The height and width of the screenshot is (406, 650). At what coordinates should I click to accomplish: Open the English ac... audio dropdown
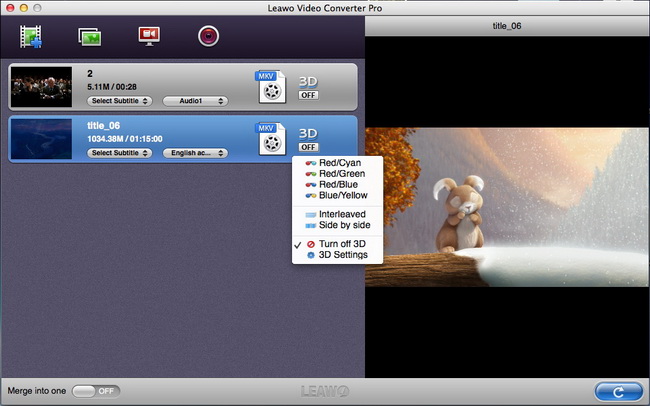pyautogui.click(x=195, y=153)
